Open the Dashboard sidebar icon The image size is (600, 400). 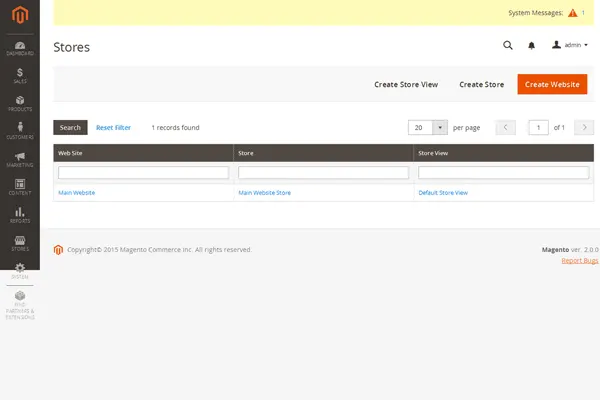click(19, 47)
